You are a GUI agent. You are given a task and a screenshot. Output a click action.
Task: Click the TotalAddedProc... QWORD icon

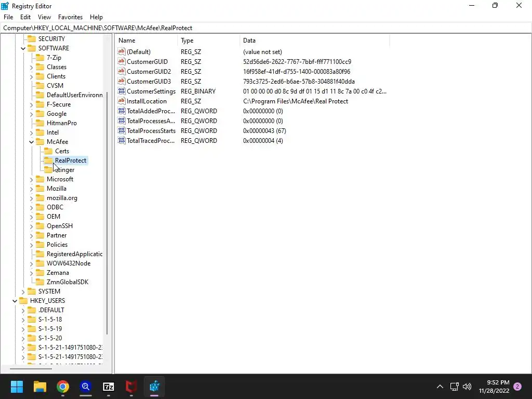122,111
